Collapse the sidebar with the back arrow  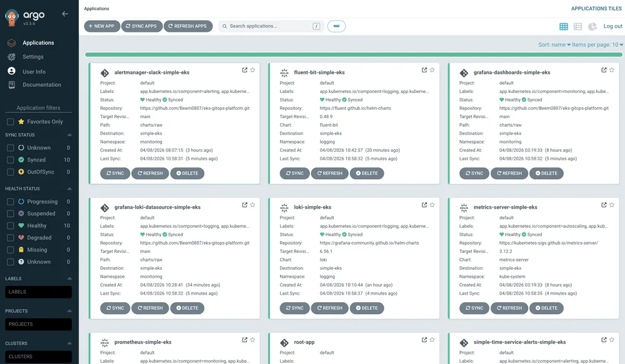pyautogui.click(x=65, y=14)
